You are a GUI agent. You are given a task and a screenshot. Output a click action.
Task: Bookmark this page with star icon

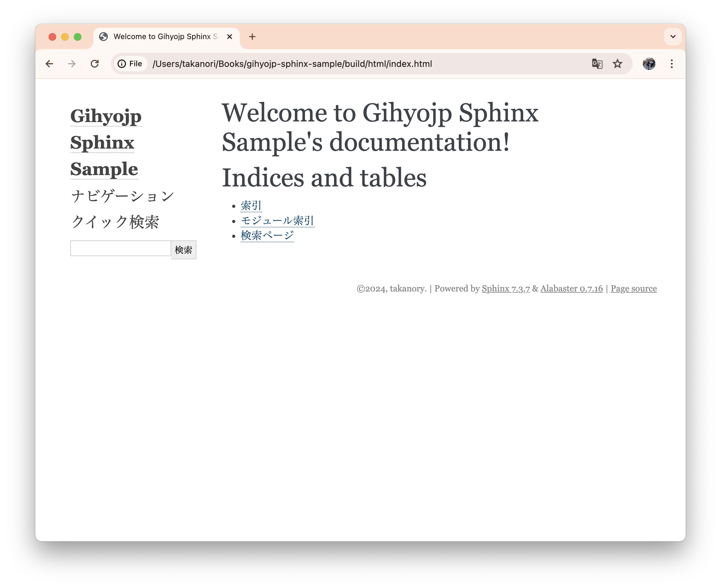coord(617,64)
